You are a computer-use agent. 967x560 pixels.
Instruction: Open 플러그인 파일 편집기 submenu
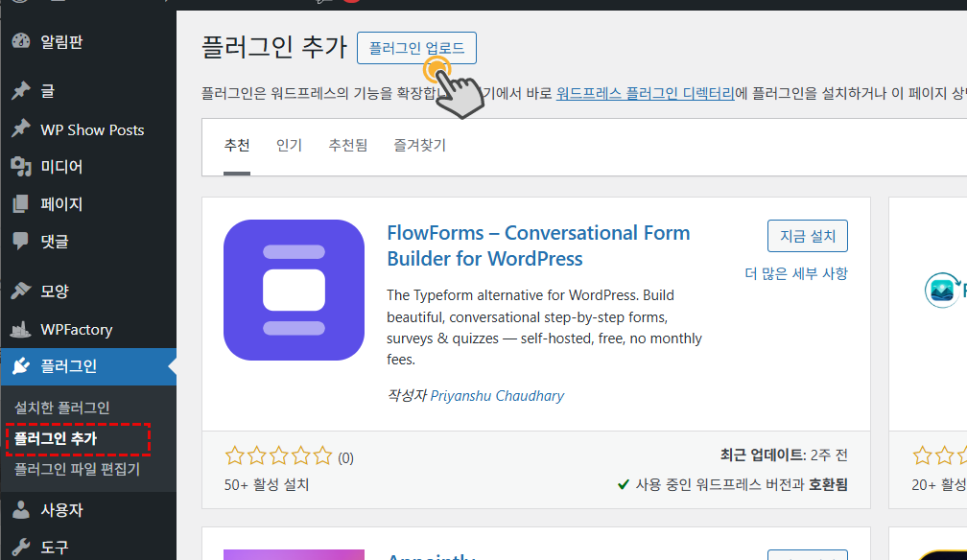(x=77, y=469)
